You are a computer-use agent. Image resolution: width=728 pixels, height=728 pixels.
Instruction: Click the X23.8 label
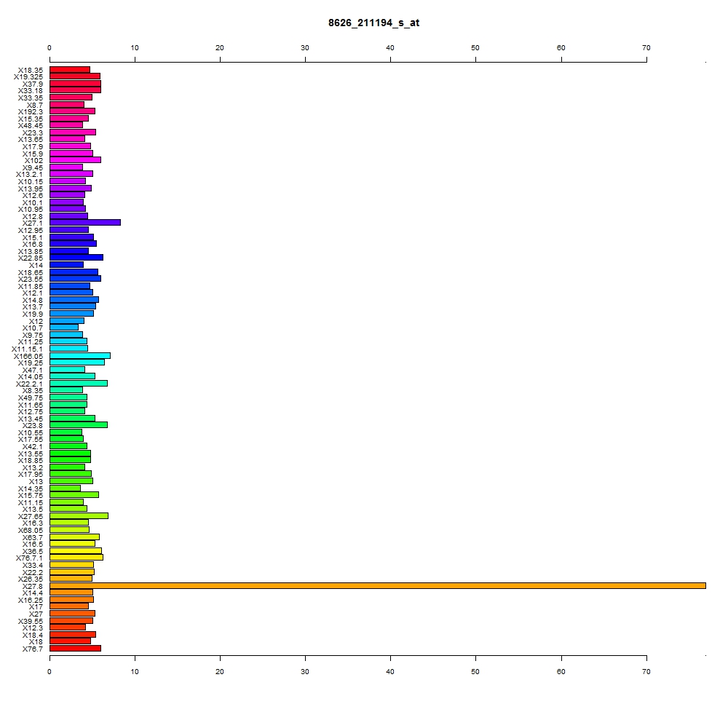pyautogui.click(x=33, y=425)
